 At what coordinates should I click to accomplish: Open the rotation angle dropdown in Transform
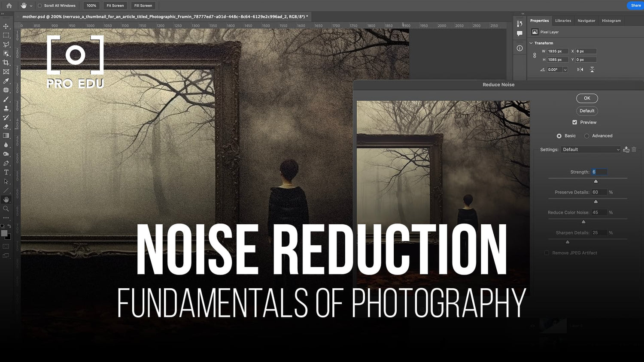click(x=565, y=69)
